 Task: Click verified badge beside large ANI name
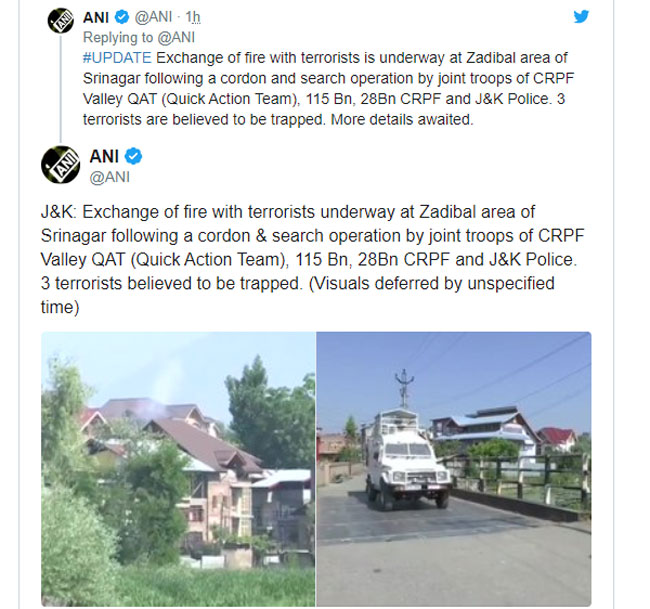click(133, 156)
